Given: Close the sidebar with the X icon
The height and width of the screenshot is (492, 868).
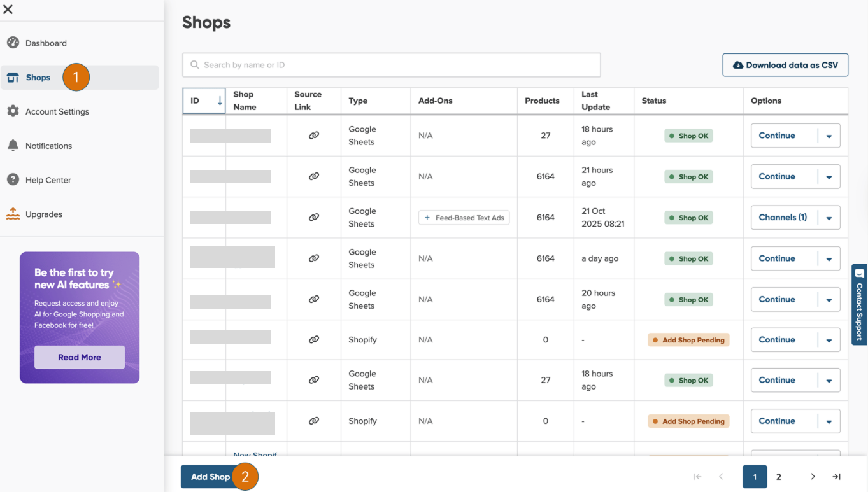Looking at the screenshot, I should click(8, 10).
